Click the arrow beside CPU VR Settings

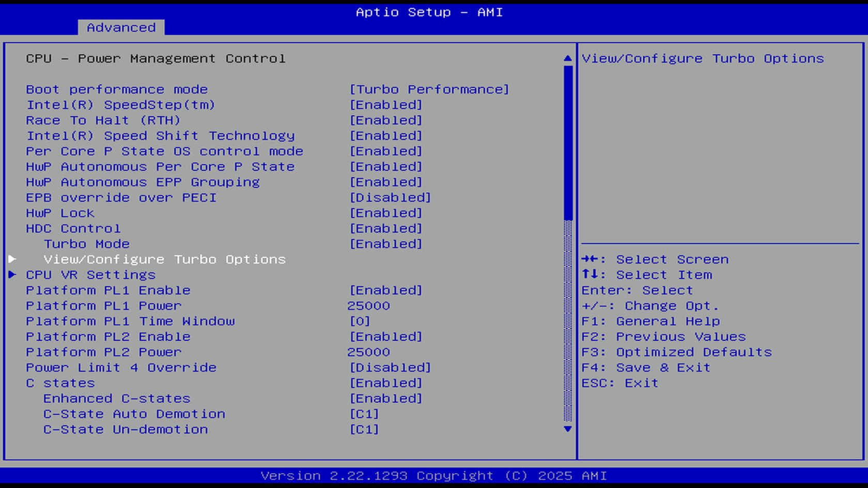click(x=12, y=275)
